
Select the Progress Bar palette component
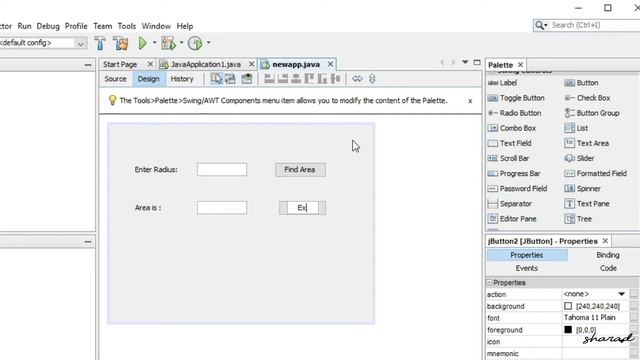(x=514, y=173)
